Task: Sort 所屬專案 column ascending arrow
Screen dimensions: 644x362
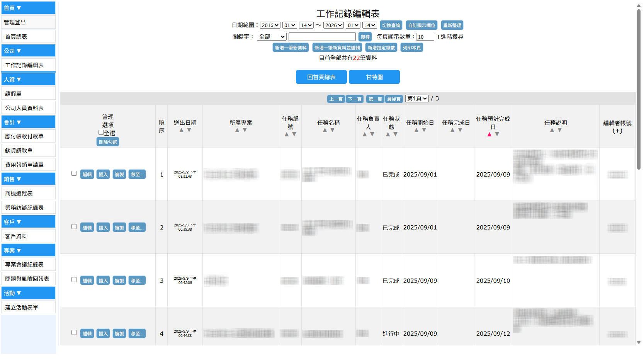Action: (237, 130)
